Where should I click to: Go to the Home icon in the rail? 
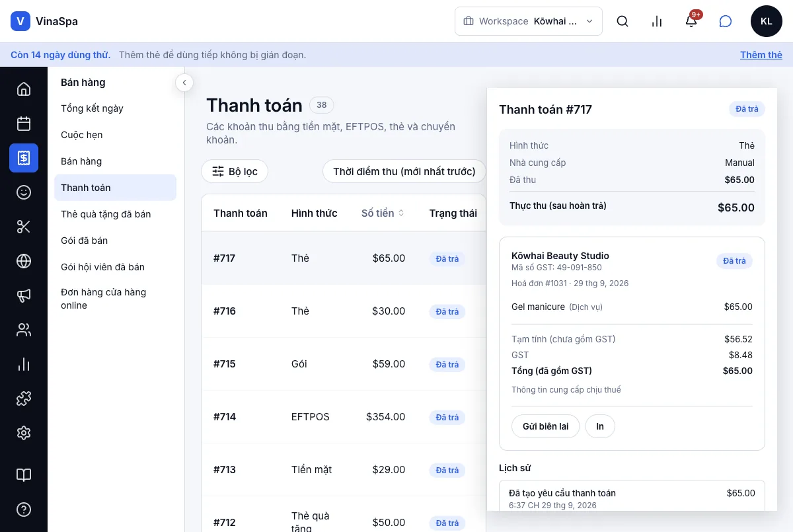(24, 89)
